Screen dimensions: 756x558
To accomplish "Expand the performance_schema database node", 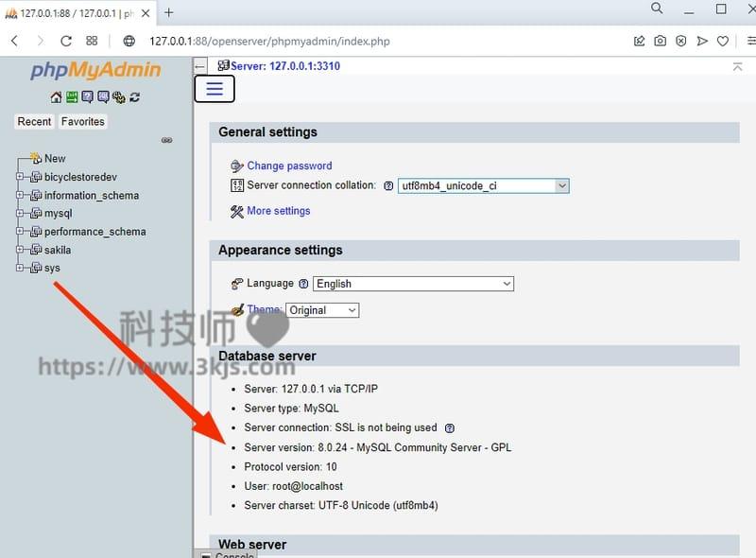I will pos(20,231).
